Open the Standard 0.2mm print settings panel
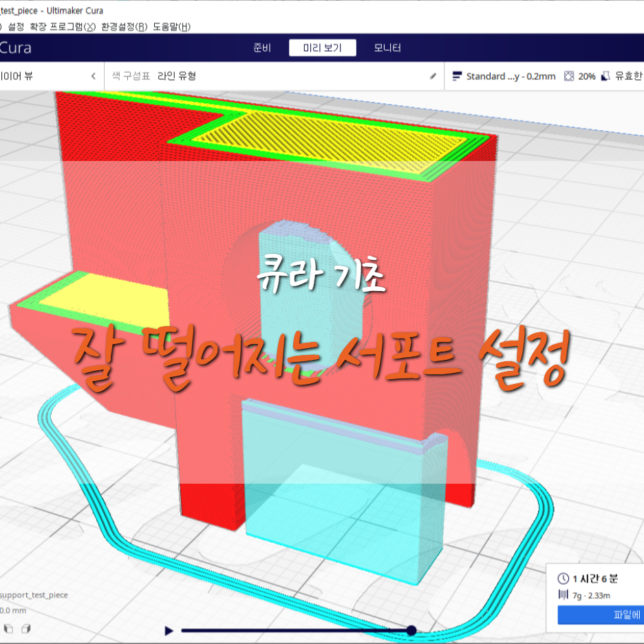The height and width of the screenshot is (644, 644). point(544,76)
